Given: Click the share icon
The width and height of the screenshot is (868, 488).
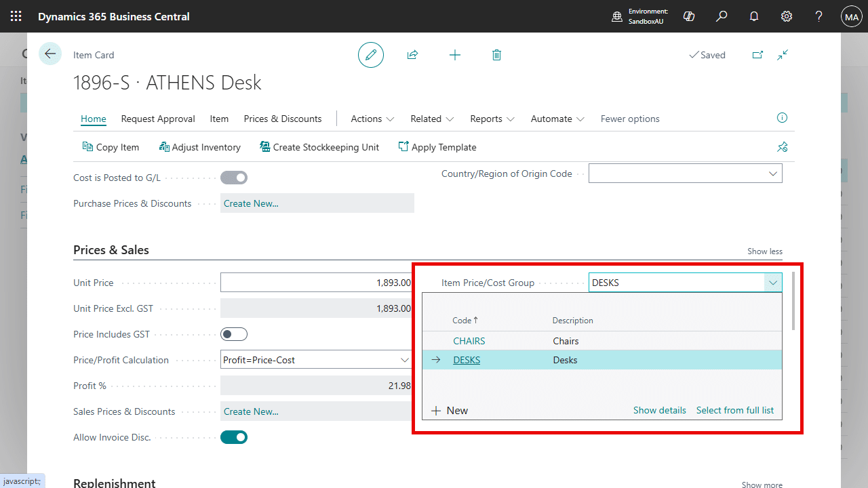Looking at the screenshot, I should [x=412, y=55].
